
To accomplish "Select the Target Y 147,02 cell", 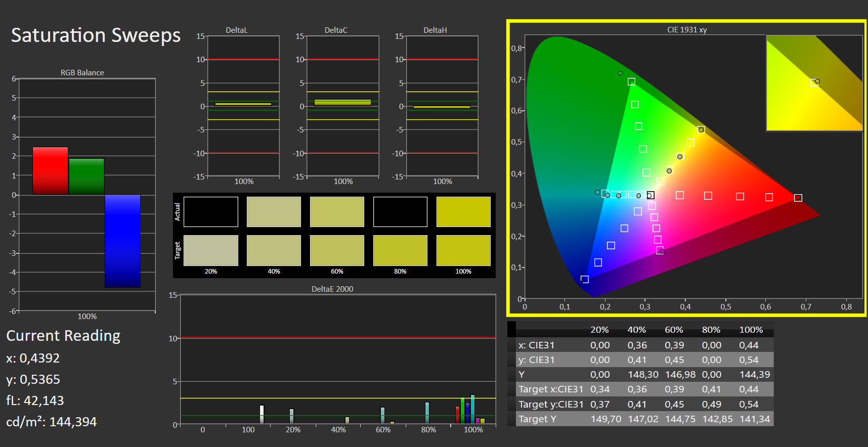I will coord(643,419).
